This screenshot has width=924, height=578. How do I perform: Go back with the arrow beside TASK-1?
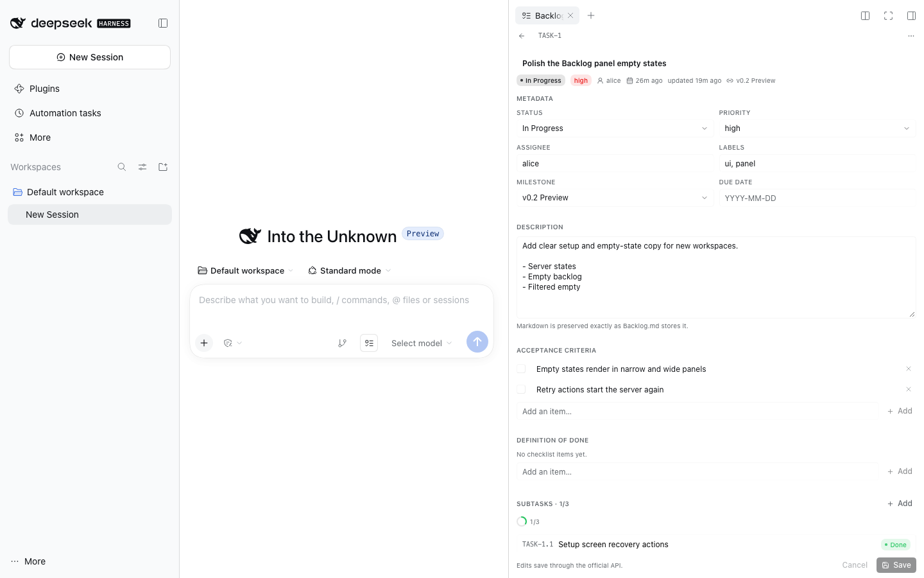pyautogui.click(x=522, y=36)
